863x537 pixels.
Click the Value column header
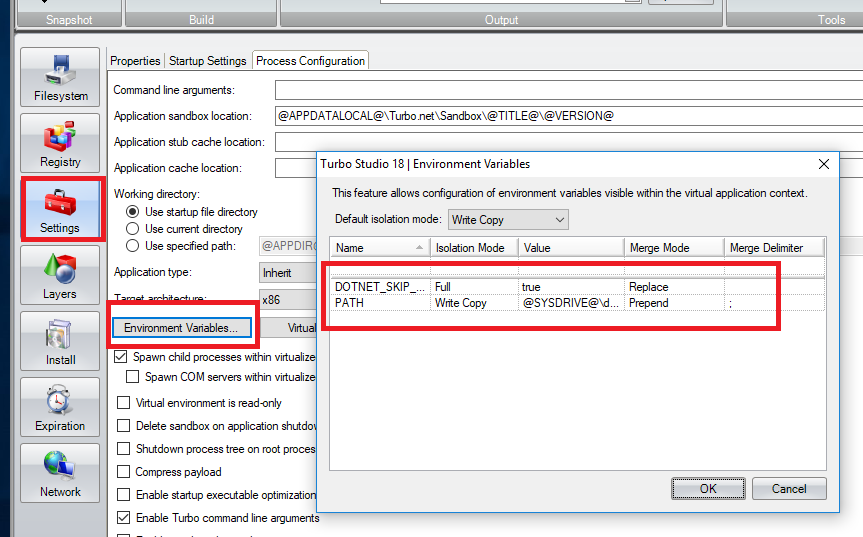coord(571,248)
